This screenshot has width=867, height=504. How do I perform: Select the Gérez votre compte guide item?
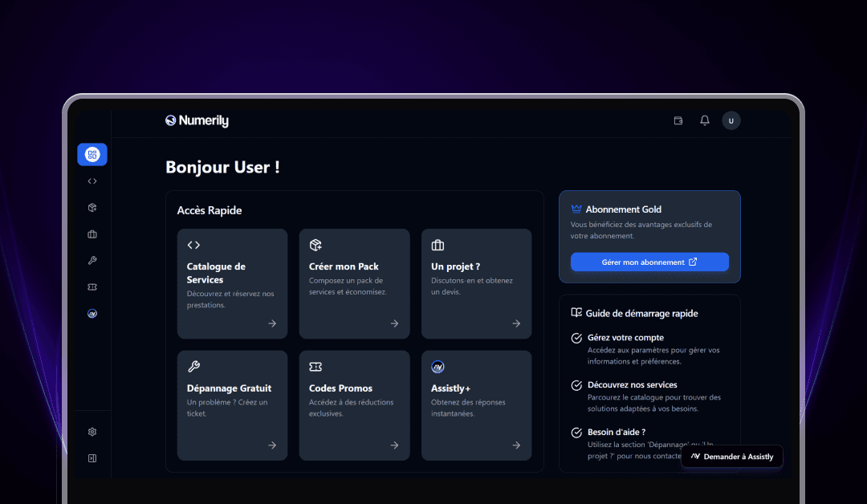[x=649, y=349]
